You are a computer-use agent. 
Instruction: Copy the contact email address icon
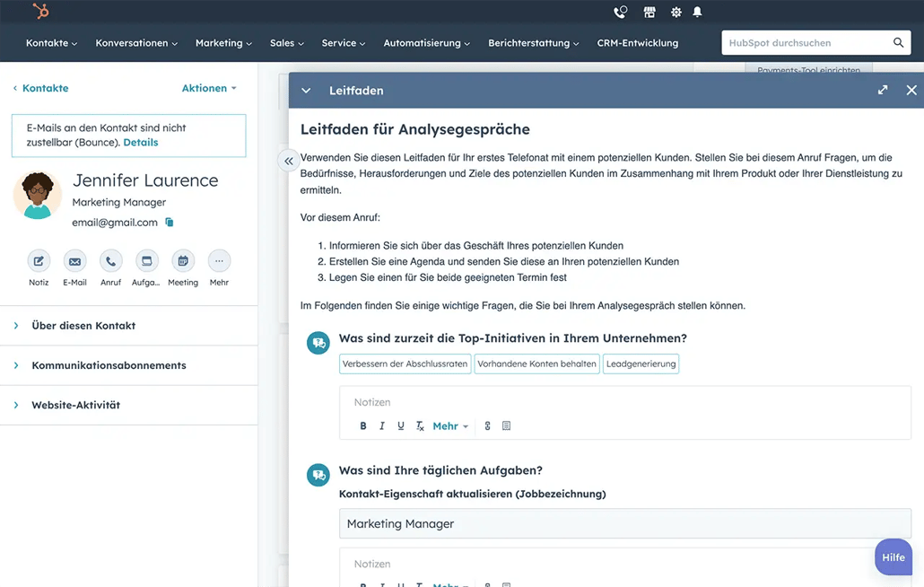coord(170,223)
